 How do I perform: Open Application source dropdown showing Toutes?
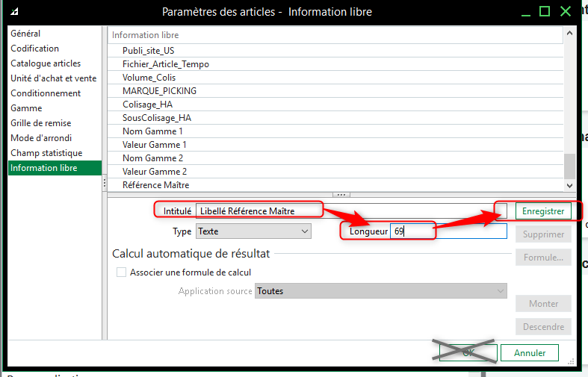coord(381,291)
